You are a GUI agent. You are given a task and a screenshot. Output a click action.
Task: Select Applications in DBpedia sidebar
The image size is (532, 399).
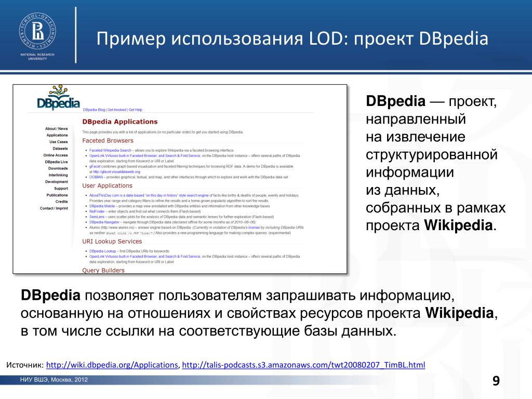click(x=57, y=135)
